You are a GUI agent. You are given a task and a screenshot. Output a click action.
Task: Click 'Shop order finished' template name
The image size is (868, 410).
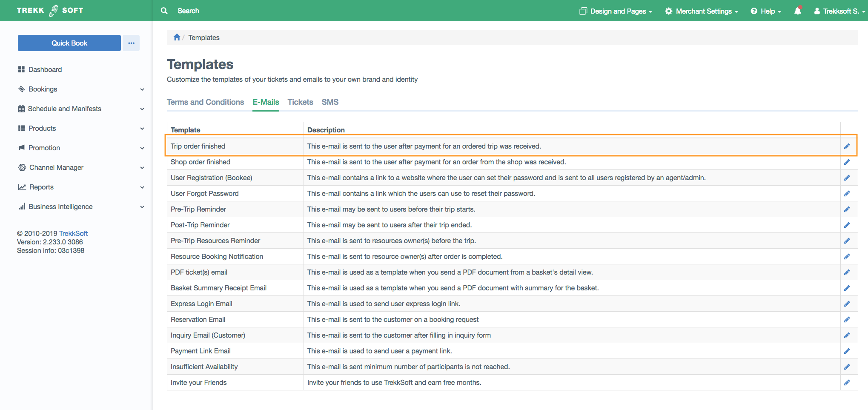(x=201, y=162)
